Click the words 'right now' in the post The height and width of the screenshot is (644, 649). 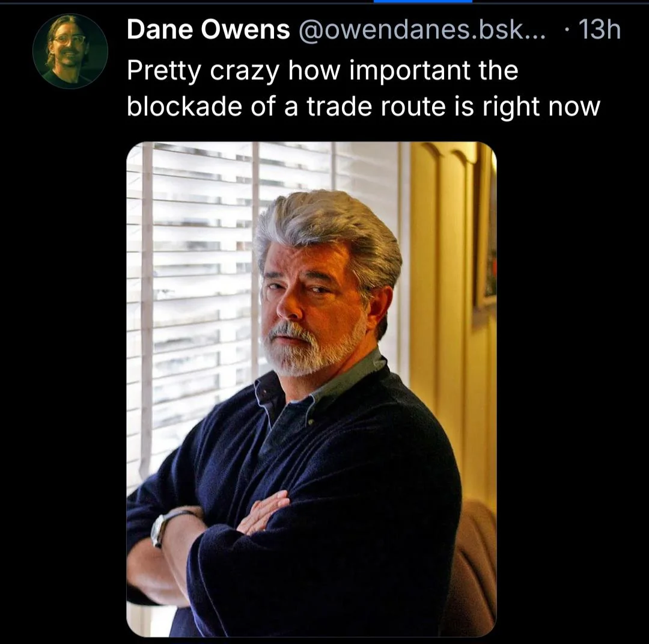pyautogui.click(x=541, y=107)
